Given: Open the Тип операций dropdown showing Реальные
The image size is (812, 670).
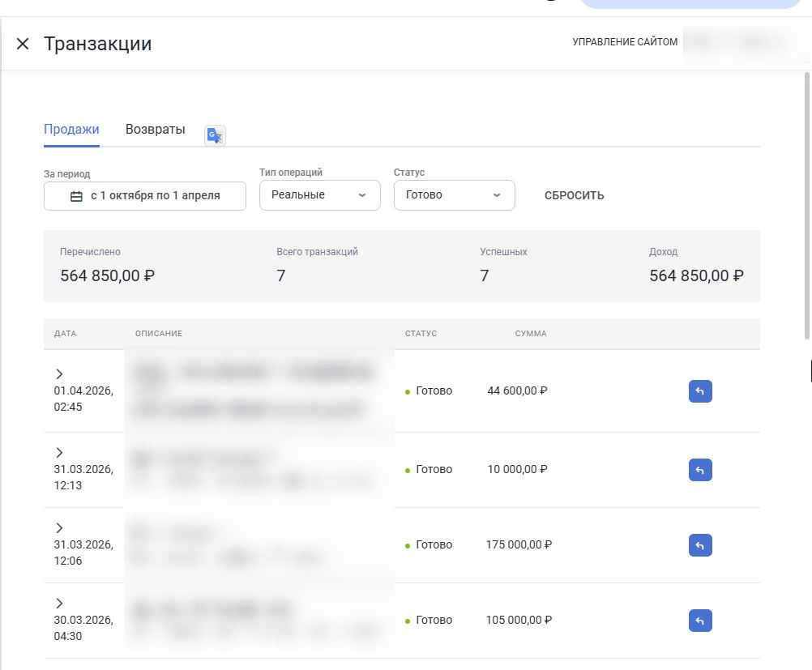Looking at the screenshot, I should [x=319, y=195].
